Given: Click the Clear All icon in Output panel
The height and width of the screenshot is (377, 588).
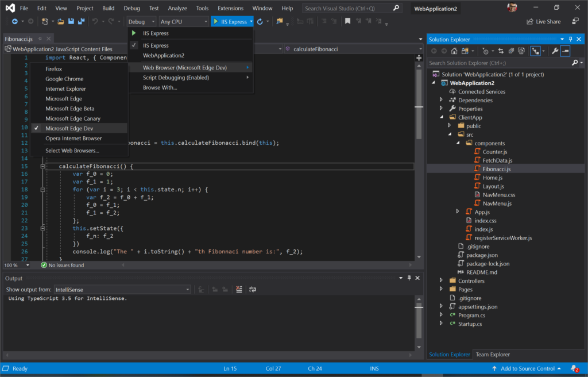Looking at the screenshot, I should tap(239, 290).
